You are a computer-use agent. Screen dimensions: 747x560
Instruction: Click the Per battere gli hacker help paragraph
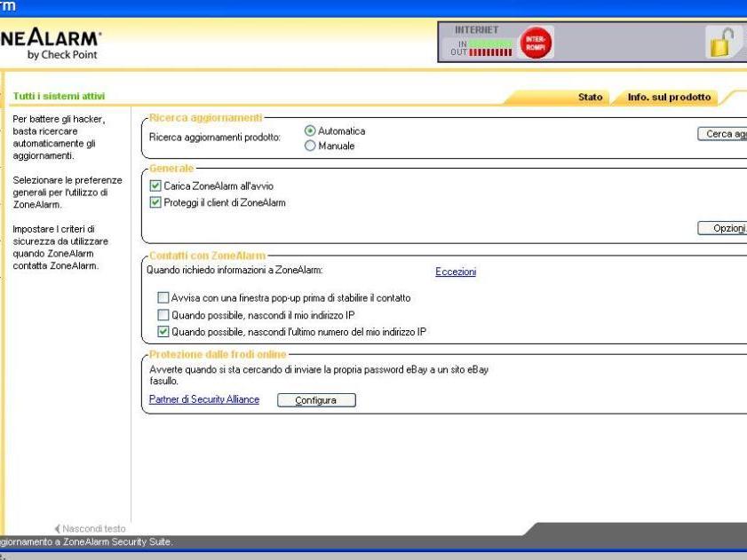[60, 138]
